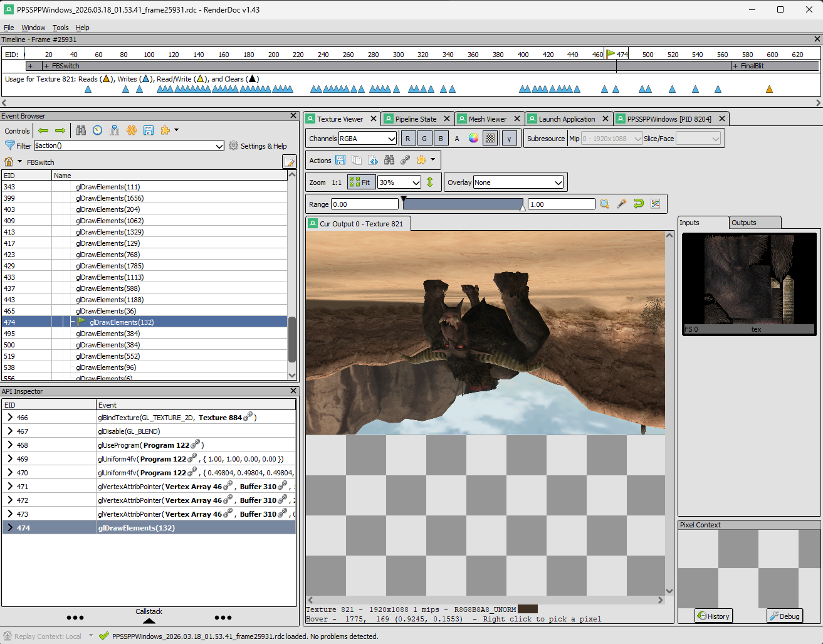The height and width of the screenshot is (644, 823).
Task: Open the Overlay dropdown set to None
Action: [518, 182]
